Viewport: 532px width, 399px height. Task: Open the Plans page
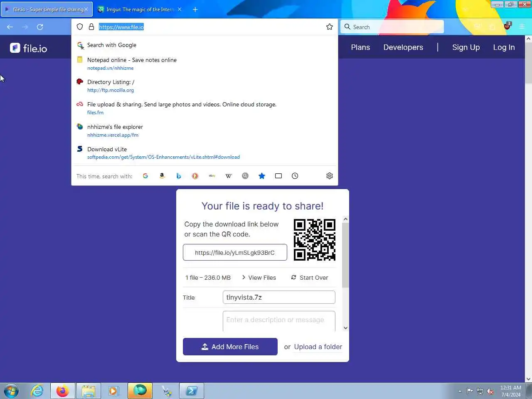click(360, 47)
